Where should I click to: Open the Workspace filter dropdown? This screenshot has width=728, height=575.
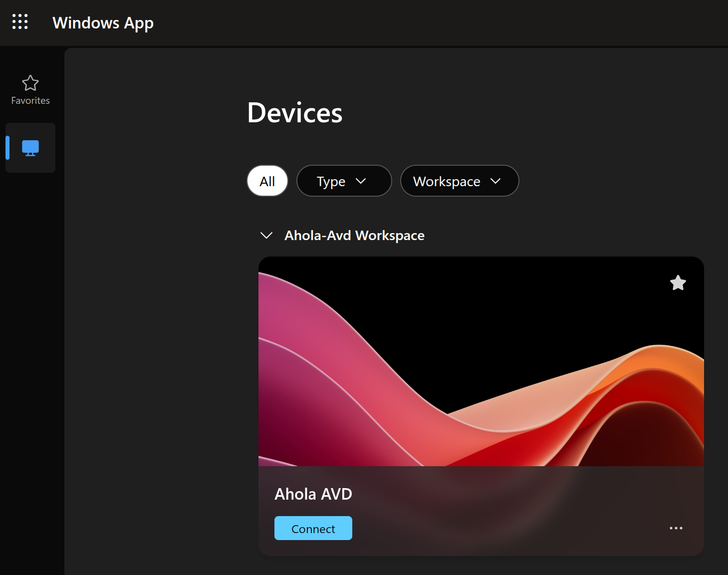click(460, 181)
